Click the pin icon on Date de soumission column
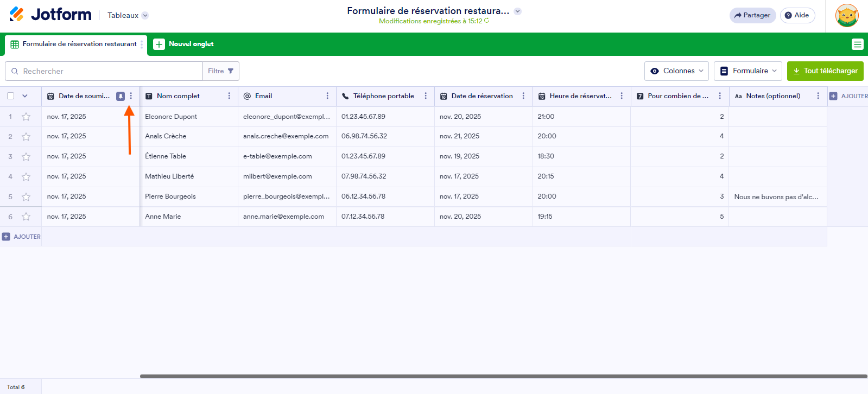Screen dimensions: 868x394 (121, 96)
